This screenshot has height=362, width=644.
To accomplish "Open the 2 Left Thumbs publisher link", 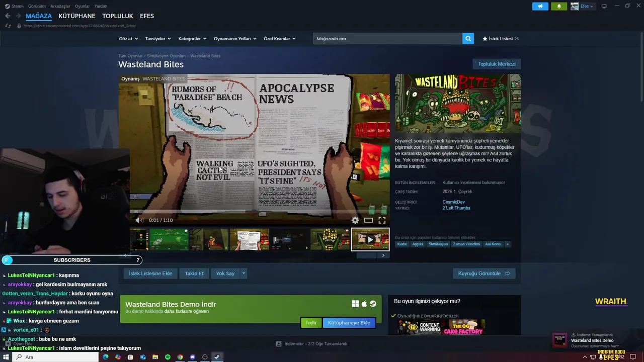I will (456, 208).
